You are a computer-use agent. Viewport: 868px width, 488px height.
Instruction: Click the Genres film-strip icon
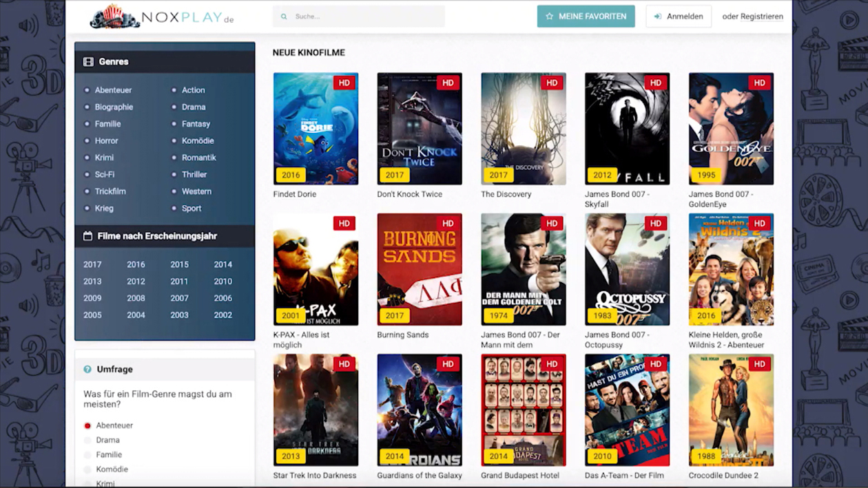point(88,62)
